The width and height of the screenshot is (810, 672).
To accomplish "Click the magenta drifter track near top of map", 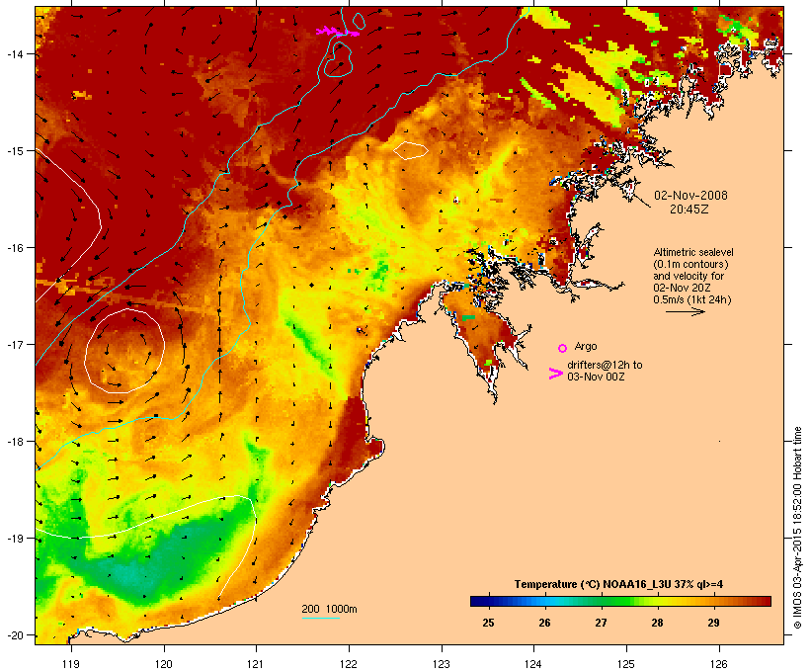I will tap(338, 33).
